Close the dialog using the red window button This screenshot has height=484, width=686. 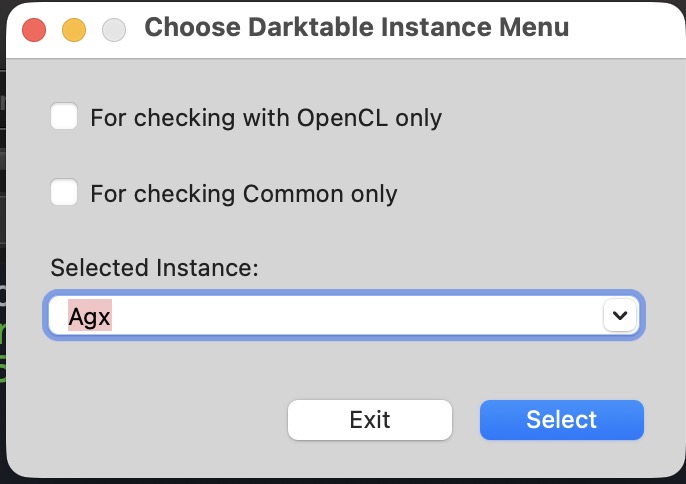(34, 30)
